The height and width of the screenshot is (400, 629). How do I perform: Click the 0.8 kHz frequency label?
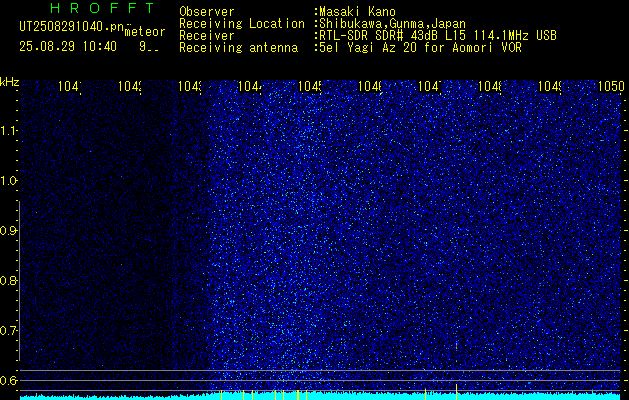point(8,280)
